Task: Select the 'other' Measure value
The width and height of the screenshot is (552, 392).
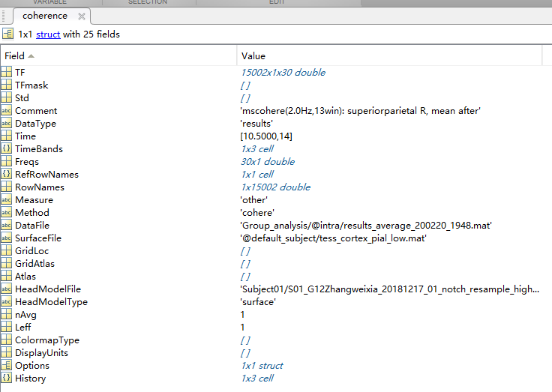Action: [253, 200]
